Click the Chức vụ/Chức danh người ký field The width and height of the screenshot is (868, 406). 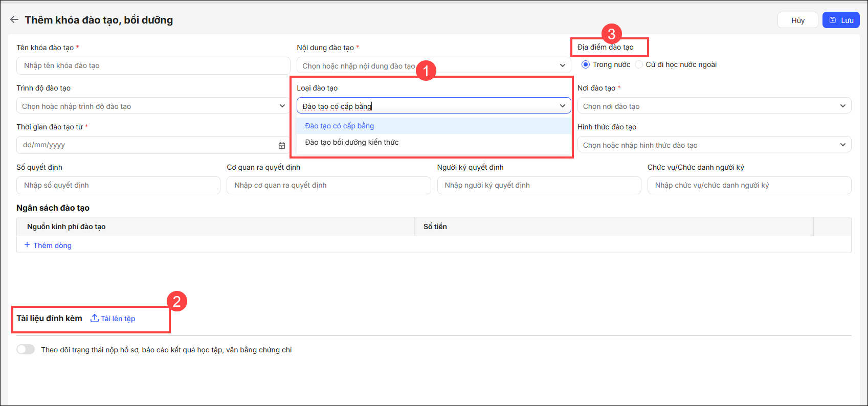[749, 185]
